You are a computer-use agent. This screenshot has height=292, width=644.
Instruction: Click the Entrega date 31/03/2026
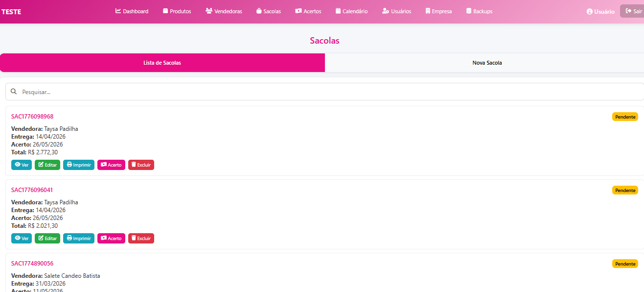click(50, 284)
